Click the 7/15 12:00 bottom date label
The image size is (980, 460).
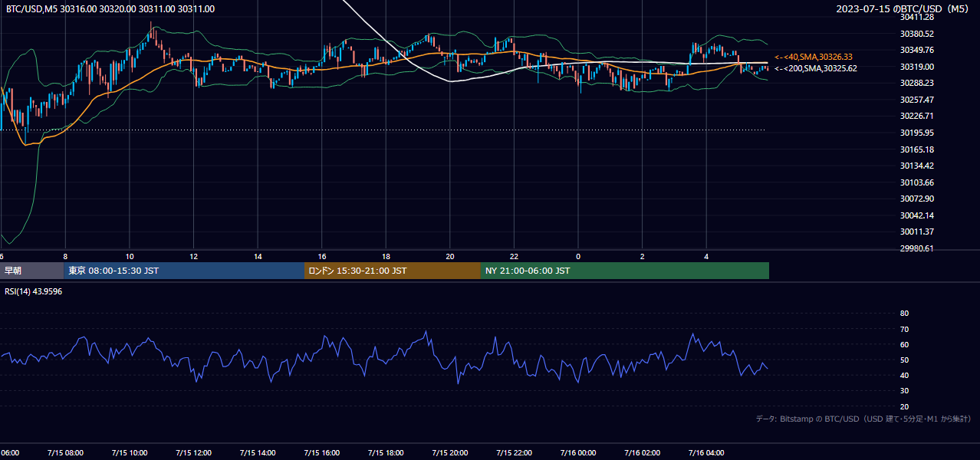pyautogui.click(x=193, y=452)
